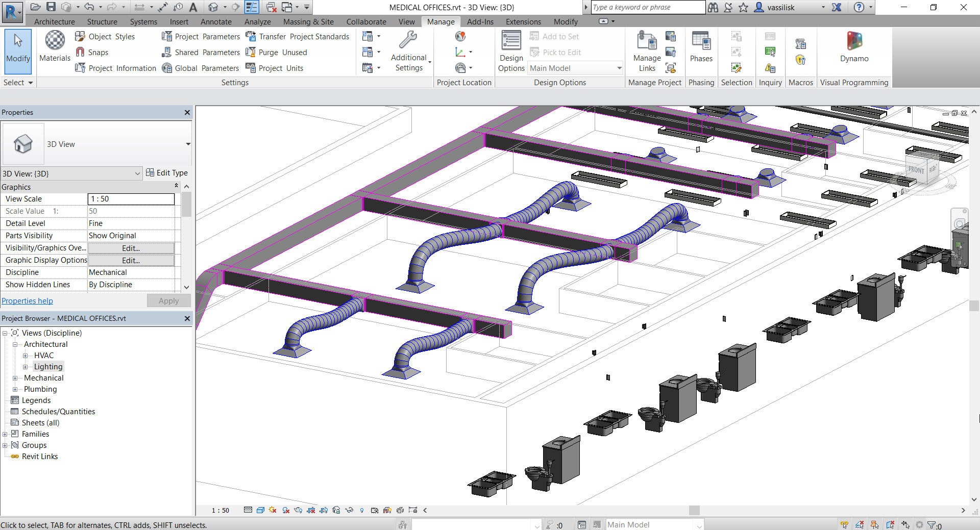Click the Review Warnings icon
The image size is (980, 530).
point(770,67)
